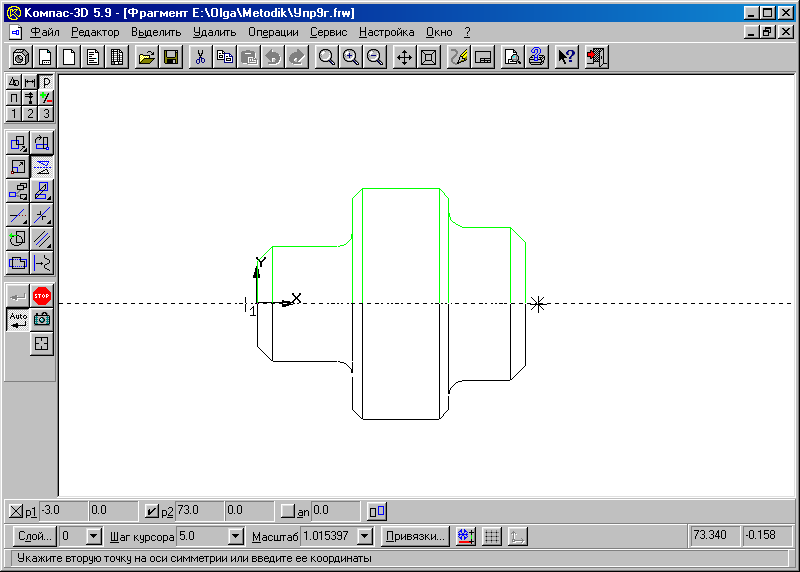Click panel page button 1
This screenshot has width=800, height=572.
click(14, 114)
